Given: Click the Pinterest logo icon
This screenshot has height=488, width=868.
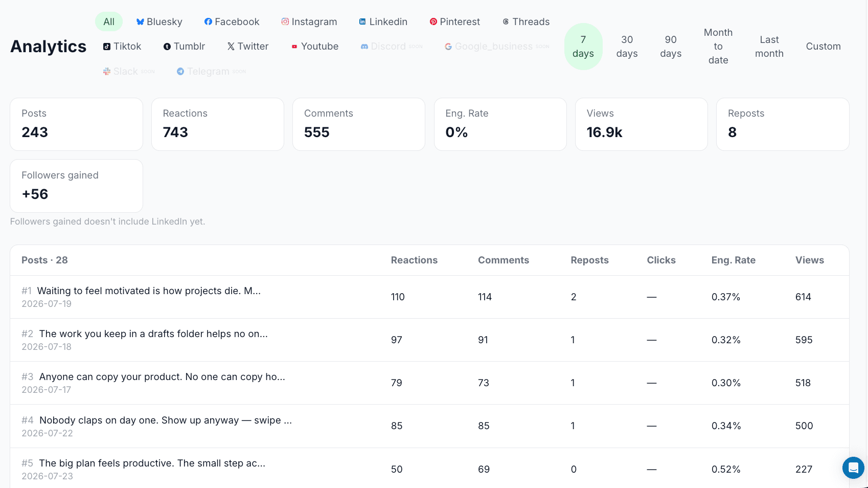Looking at the screenshot, I should click(433, 21).
